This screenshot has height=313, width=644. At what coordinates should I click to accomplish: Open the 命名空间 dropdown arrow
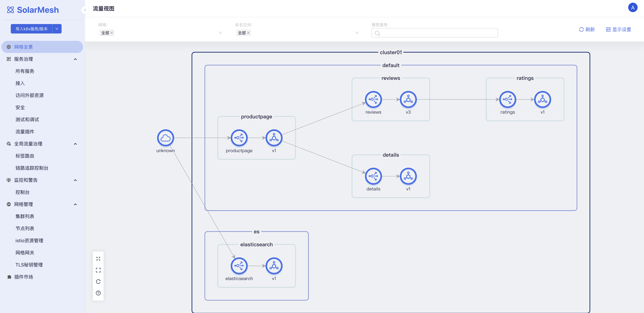coord(357,33)
